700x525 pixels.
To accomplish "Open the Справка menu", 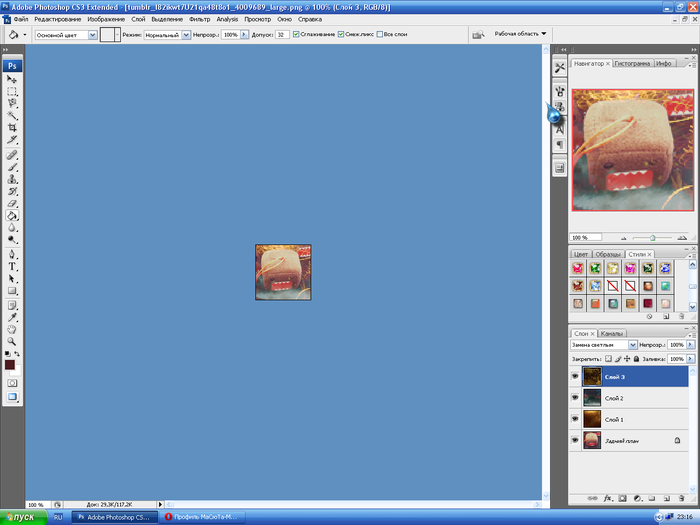I will pos(310,19).
